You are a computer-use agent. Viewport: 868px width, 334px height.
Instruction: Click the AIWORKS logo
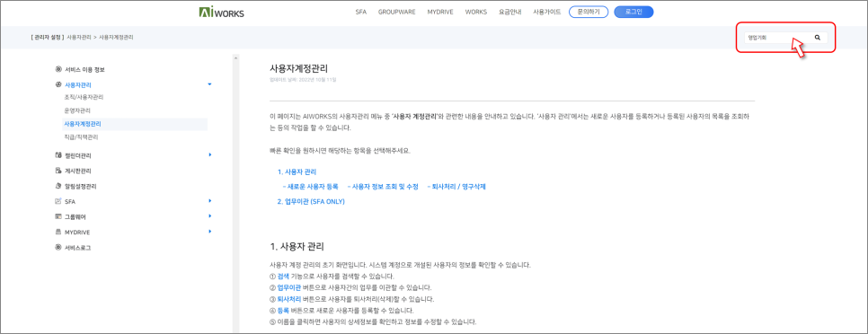click(x=221, y=13)
